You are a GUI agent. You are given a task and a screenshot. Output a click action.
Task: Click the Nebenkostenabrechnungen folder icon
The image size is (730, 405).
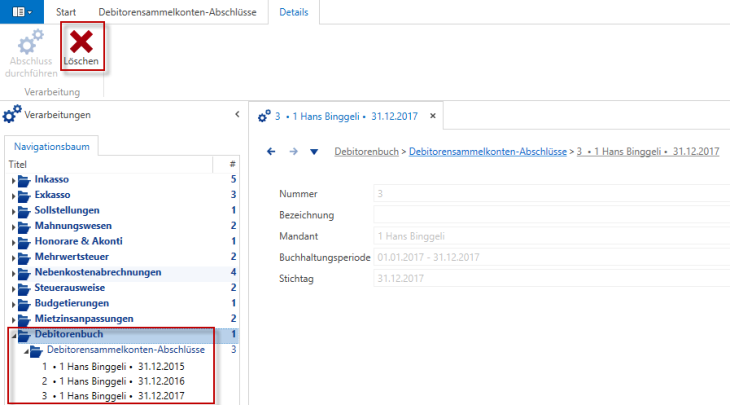(24, 273)
